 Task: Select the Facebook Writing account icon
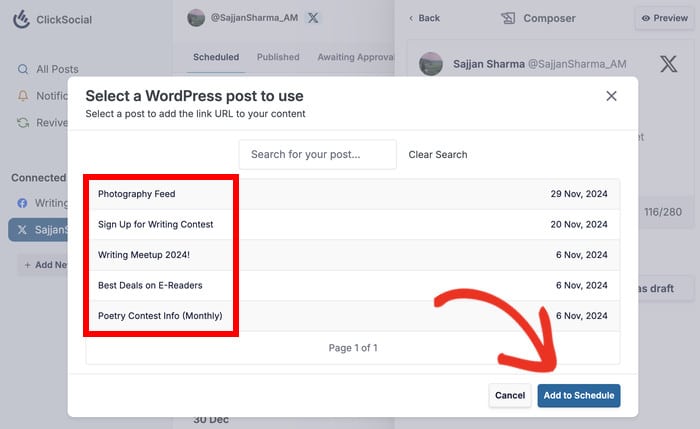(x=22, y=203)
